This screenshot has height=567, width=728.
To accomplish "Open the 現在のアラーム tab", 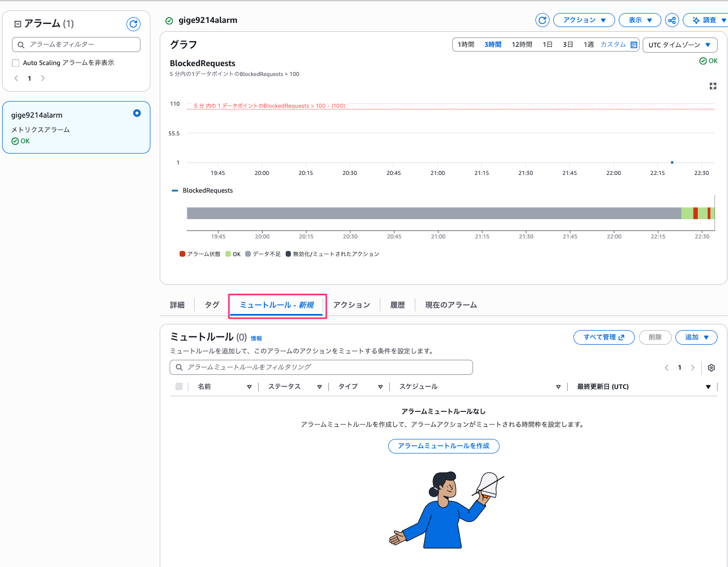I will click(450, 305).
